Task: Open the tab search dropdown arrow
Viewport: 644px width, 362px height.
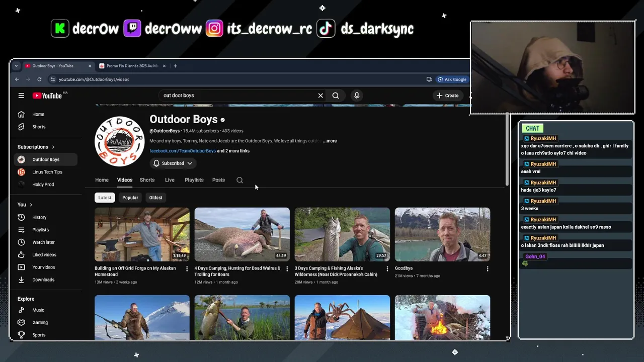Action: pos(16,66)
